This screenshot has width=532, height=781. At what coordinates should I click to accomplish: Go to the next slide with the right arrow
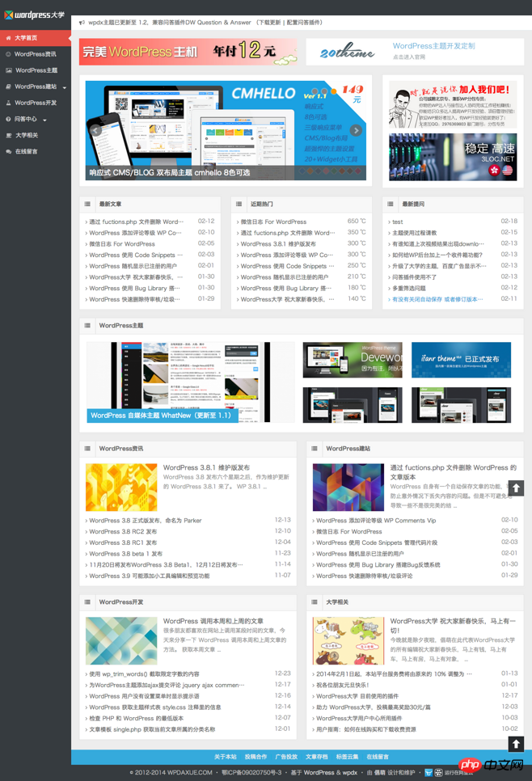[356, 130]
